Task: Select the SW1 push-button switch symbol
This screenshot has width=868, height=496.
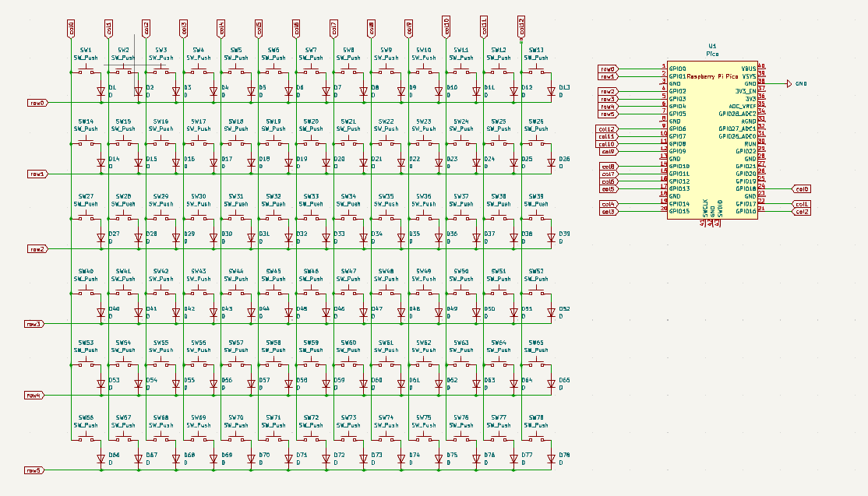Action: pos(86,71)
